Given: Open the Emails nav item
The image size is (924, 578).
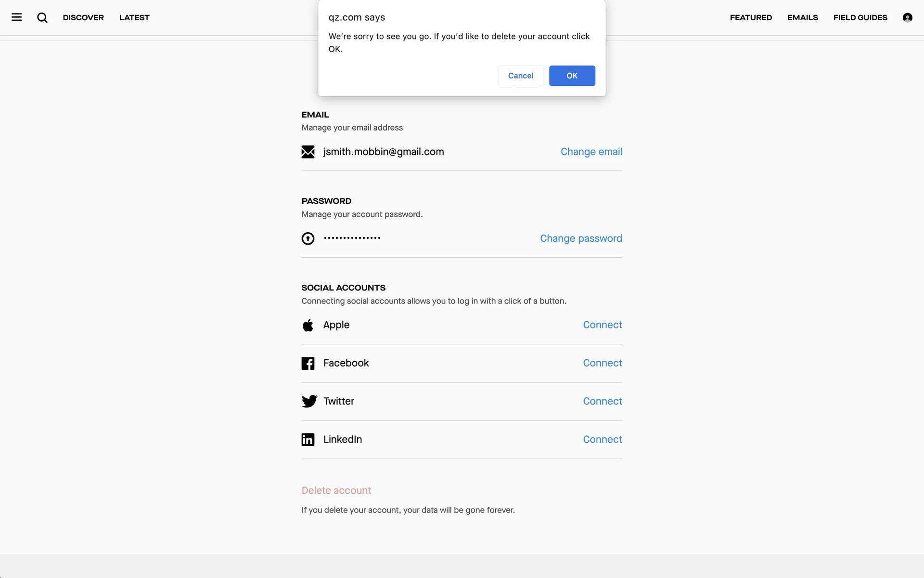Looking at the screenshot, I should [x=802, y=17].
